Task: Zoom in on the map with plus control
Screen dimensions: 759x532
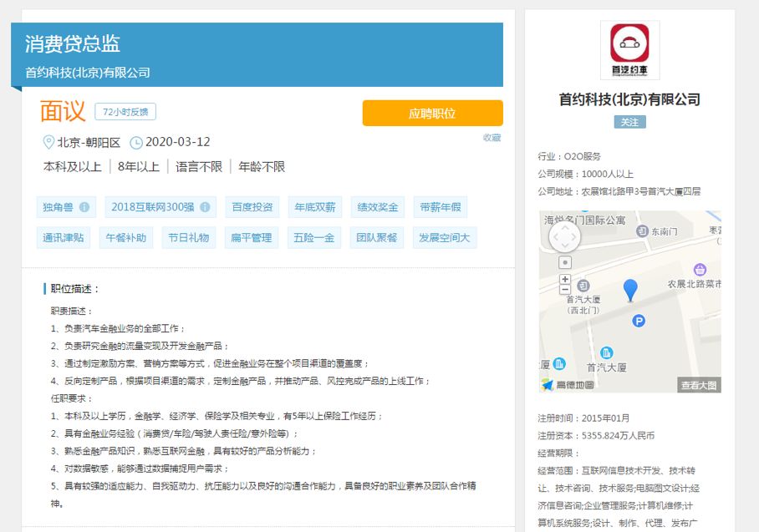Action: coord(564,279)
